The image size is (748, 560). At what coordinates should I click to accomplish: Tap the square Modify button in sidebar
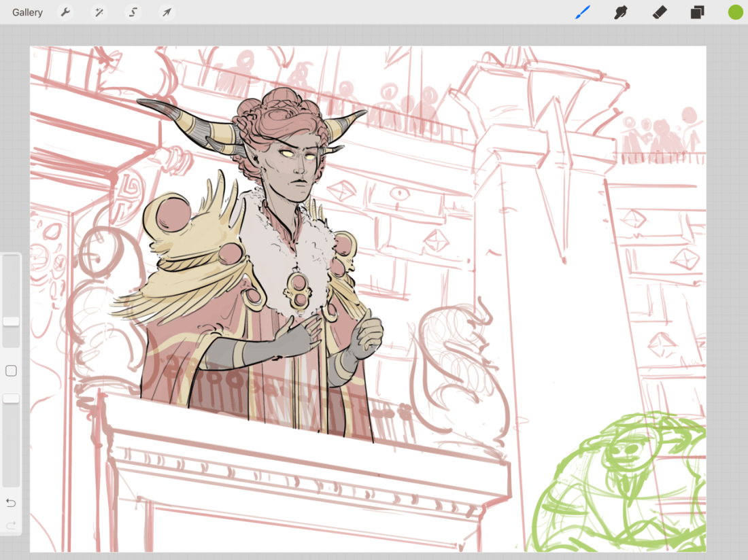(11, 371)
